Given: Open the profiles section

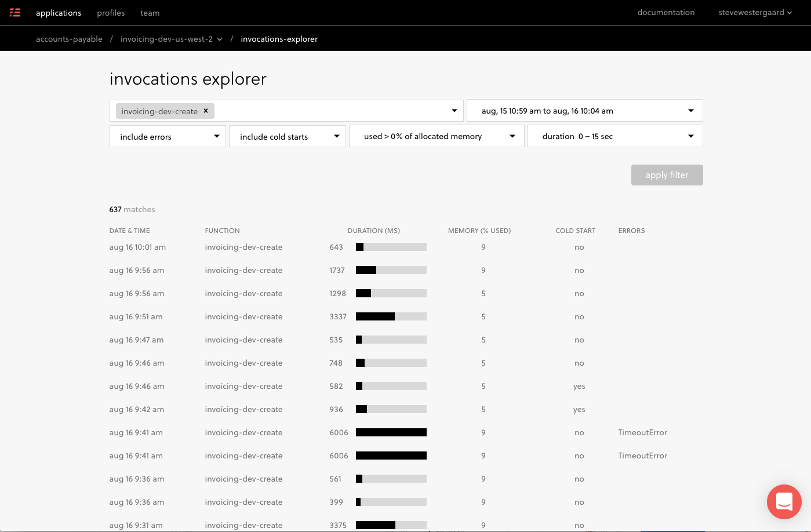Looking at the screenshot, I should [111, 12].
